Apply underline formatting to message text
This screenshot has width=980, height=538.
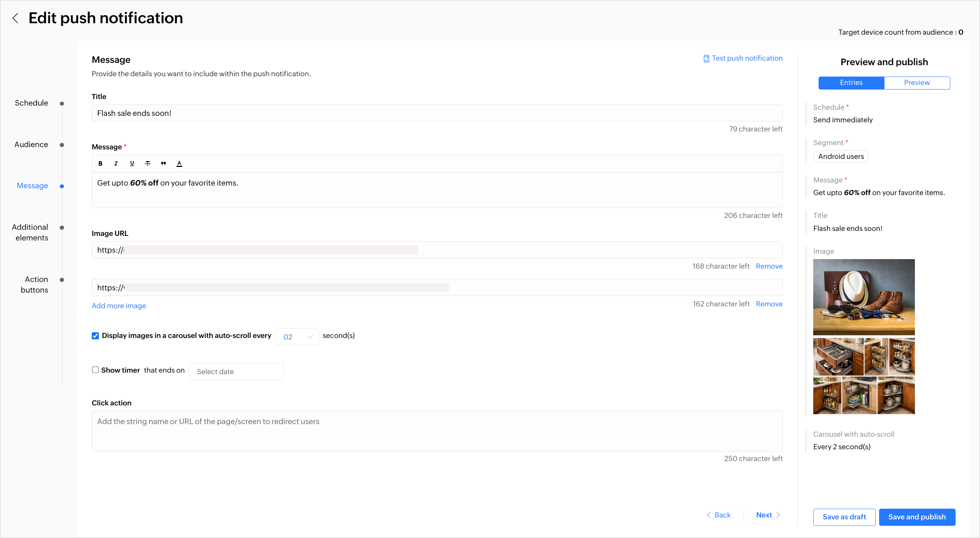[x=132, y=163]
